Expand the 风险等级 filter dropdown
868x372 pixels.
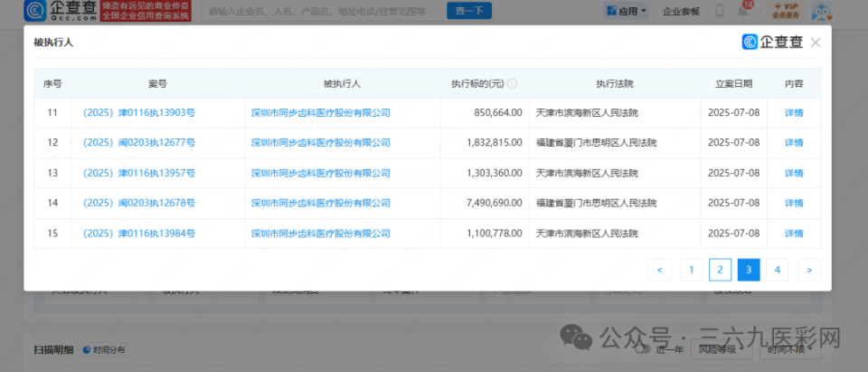pyautogui.click(x=722, y=349)
